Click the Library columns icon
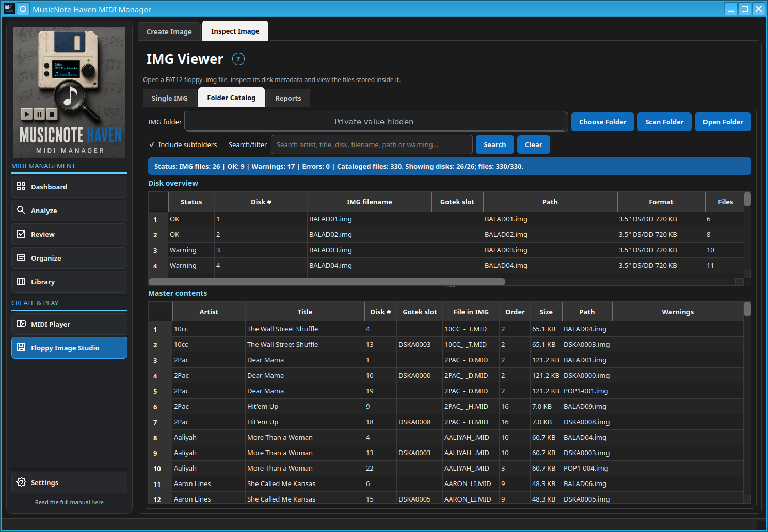The width and height of the screenshot is (768, 532). (21, 281)
